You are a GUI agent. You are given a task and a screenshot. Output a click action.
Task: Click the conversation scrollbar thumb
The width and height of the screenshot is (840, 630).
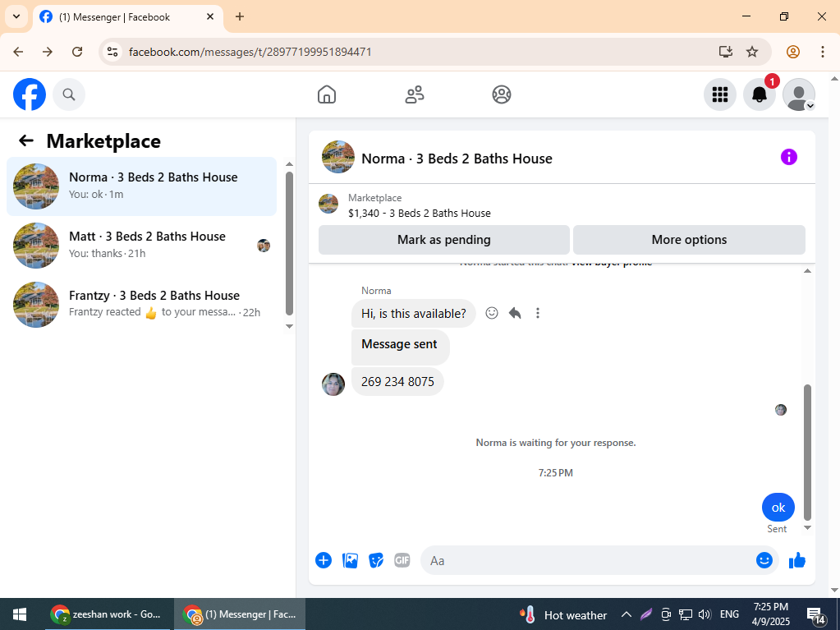click(807, 453)
